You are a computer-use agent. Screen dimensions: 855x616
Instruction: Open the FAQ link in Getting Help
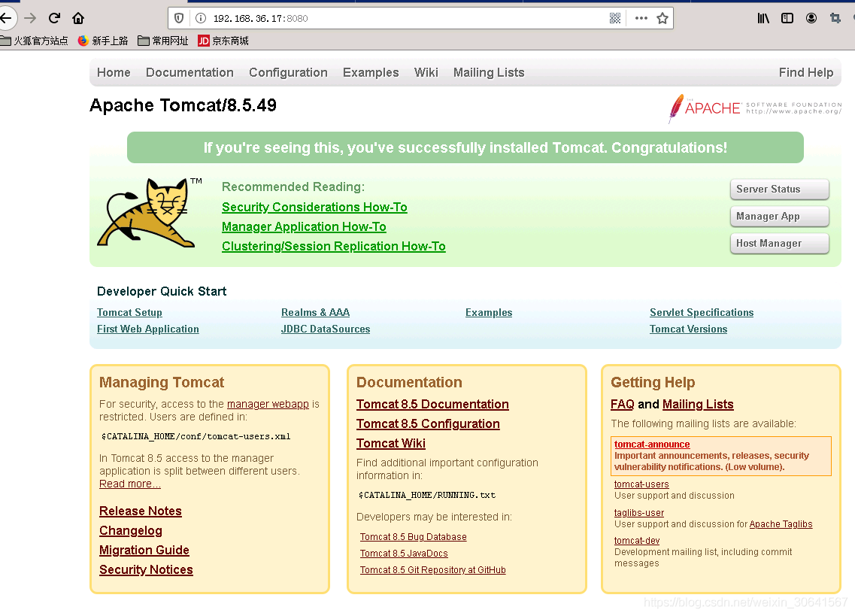622,405
